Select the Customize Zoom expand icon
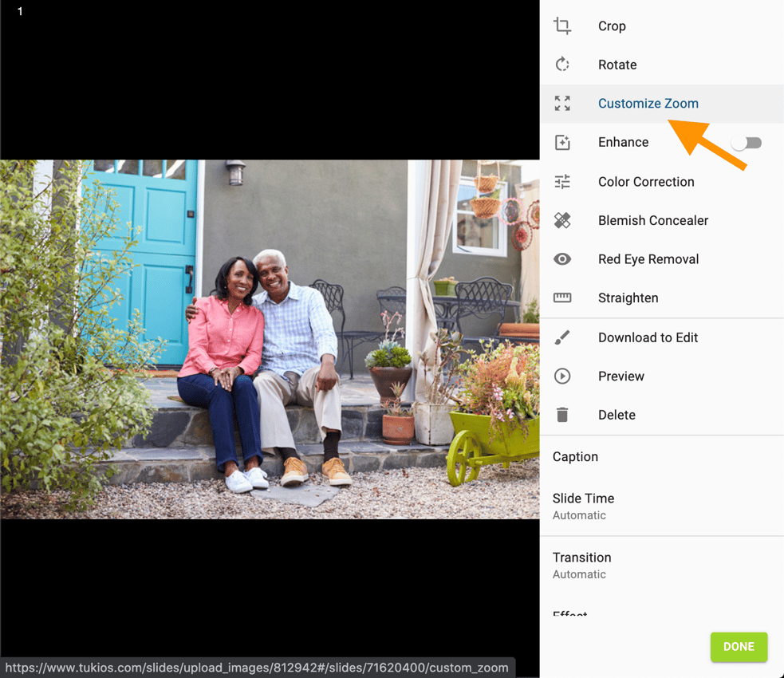Image resolution: width=784 pixels, height=678 pixels. (562, 104)
